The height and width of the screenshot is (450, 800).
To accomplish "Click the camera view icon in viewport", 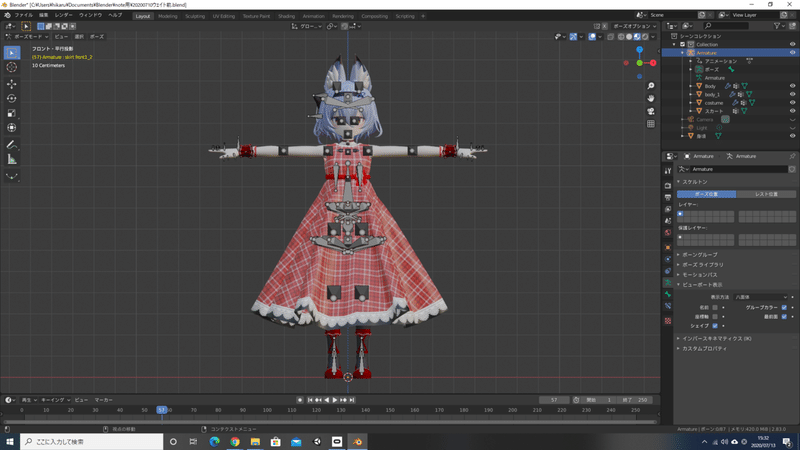I will pos(651,111).
